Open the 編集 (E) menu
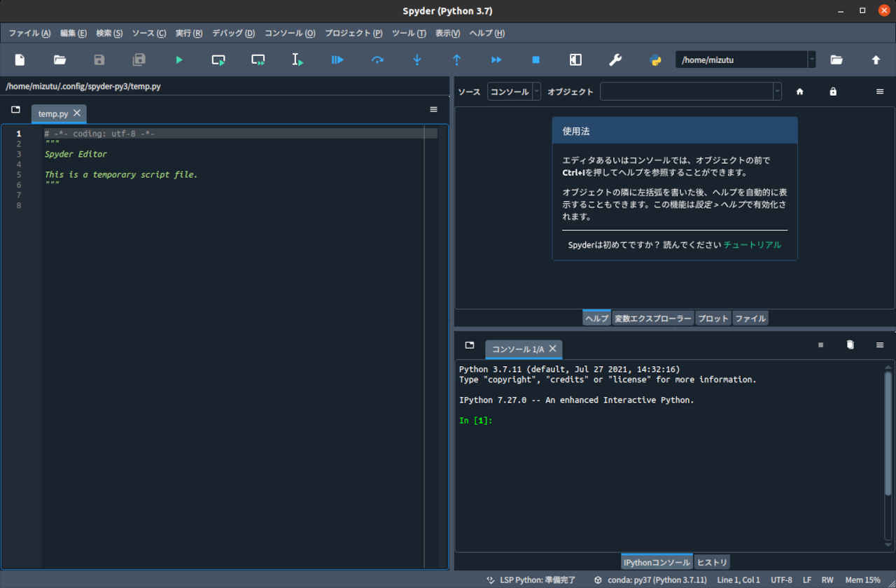Image resolution: width=896 pixels, height=588 pixels. point(73,33)
